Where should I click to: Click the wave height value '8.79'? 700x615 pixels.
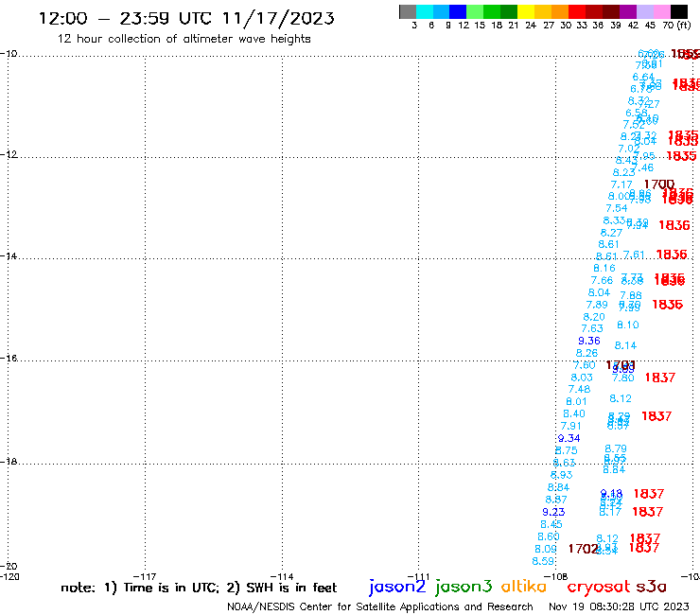tap(616, 448)
